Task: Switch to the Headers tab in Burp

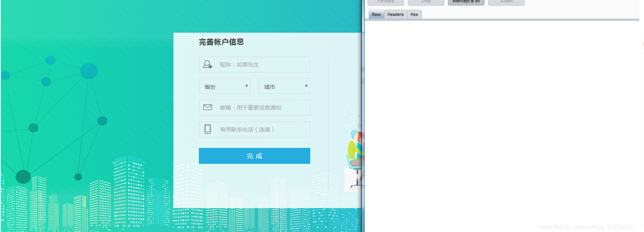Action: tap(395, 14)
